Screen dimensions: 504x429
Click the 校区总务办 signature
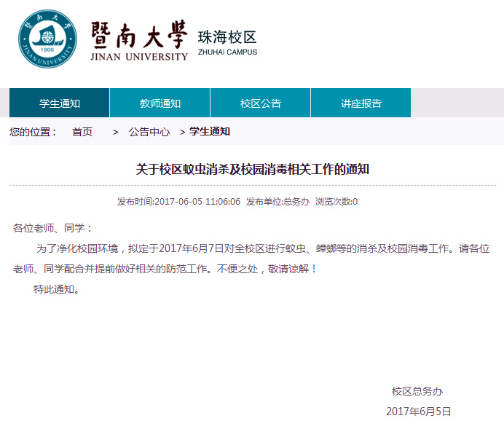coord(417,391)
